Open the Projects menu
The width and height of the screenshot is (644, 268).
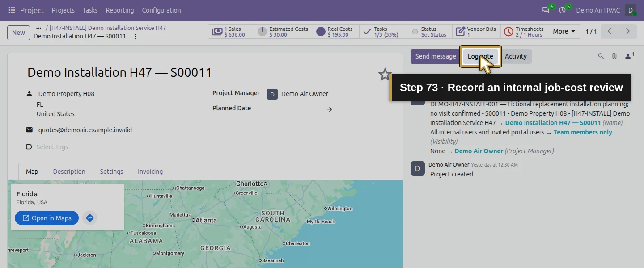[x=63, y=10]
